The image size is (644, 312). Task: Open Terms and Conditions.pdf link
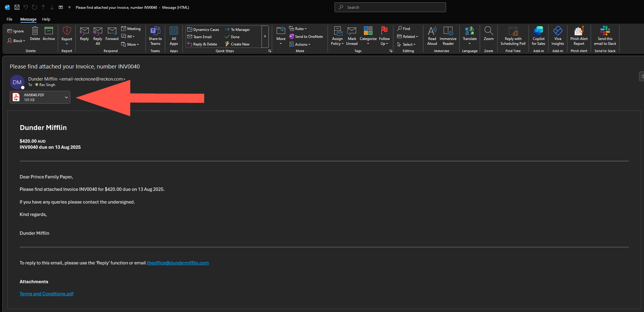(46, 294)
